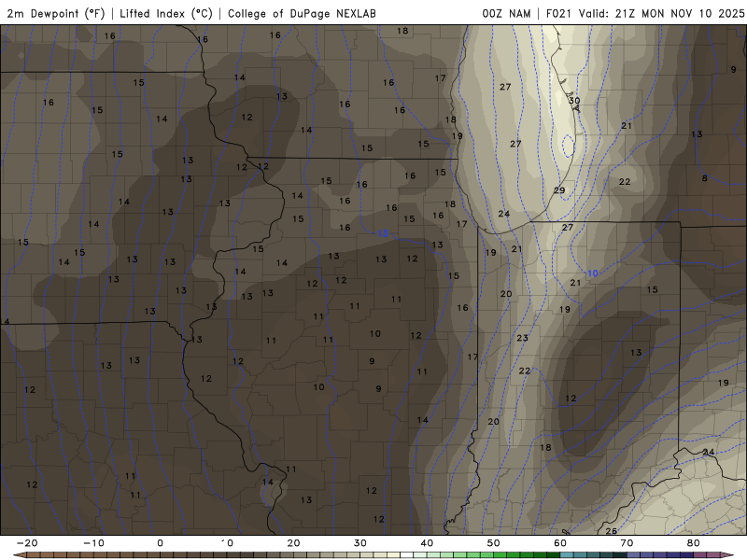Screen dimensions: 747x560
Task: Click the 60 label on the color scale
Action: point(560,543)
